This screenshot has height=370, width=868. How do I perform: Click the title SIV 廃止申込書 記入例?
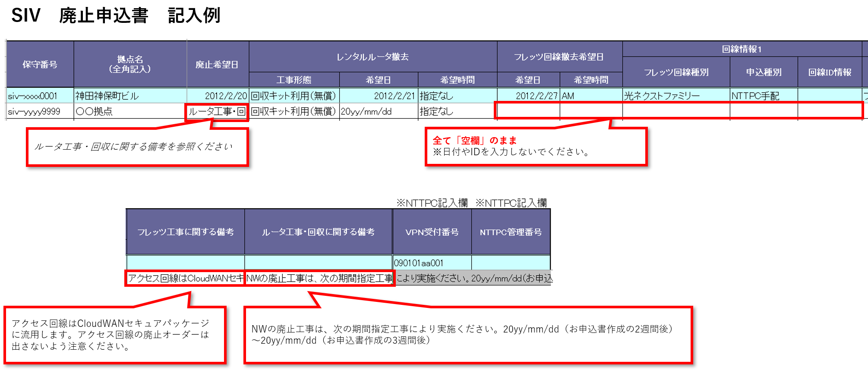point(116,16)
